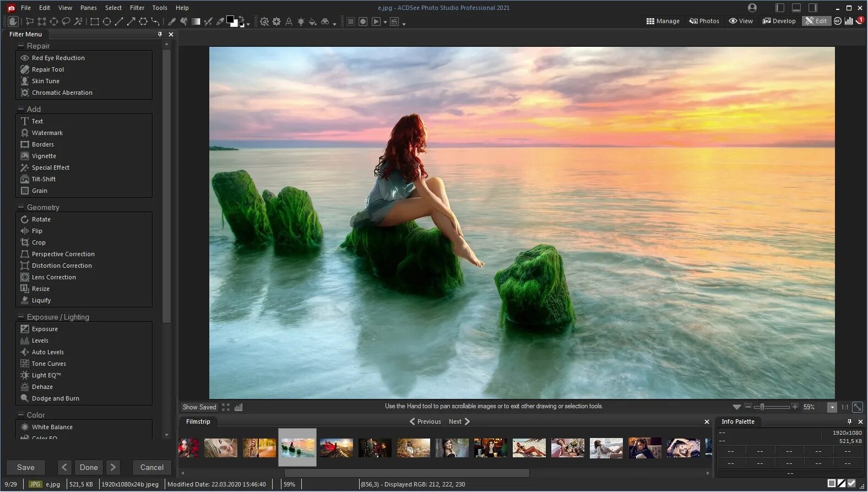Toggle the Show Saved preview button
868x492 pixels.
pos(199,407)
